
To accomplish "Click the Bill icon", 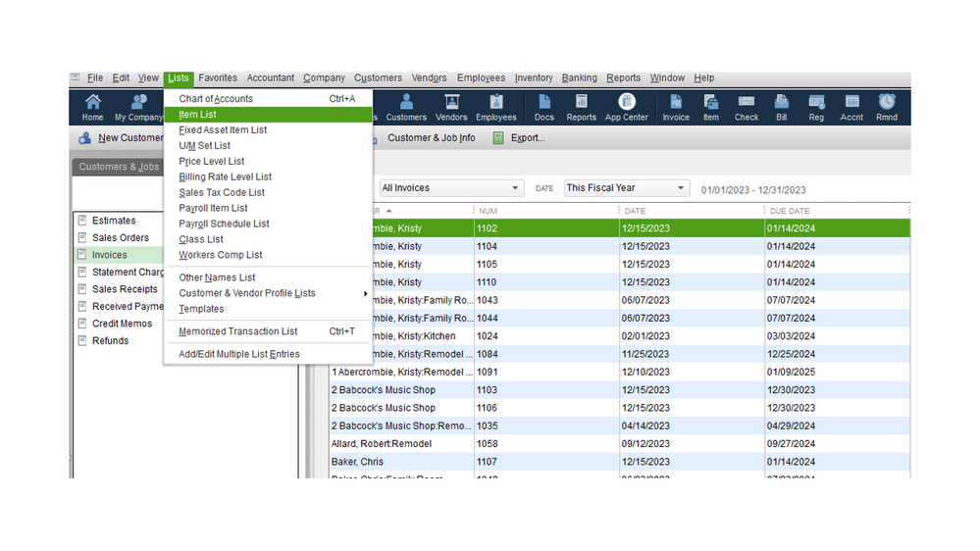I will point(781,107).
